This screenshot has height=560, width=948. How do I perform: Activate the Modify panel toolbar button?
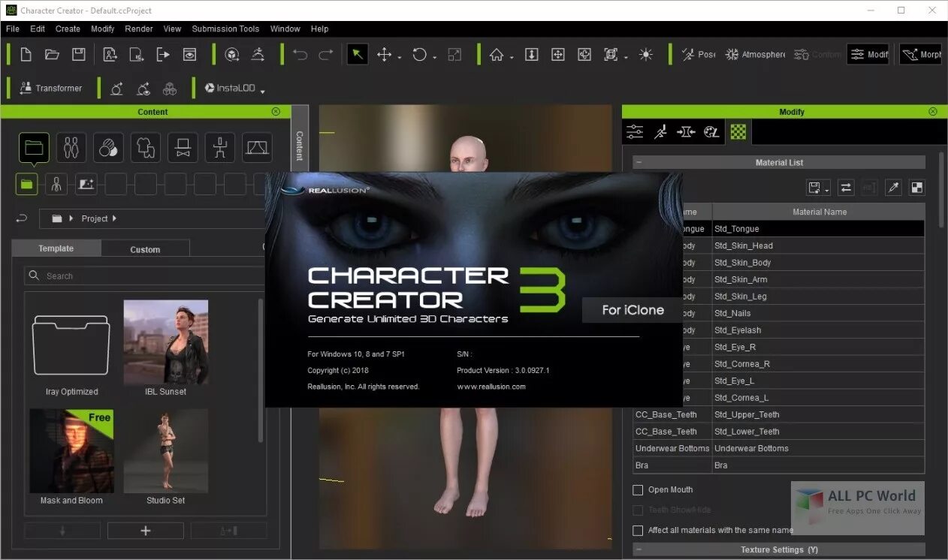click(x=868, y=54)
